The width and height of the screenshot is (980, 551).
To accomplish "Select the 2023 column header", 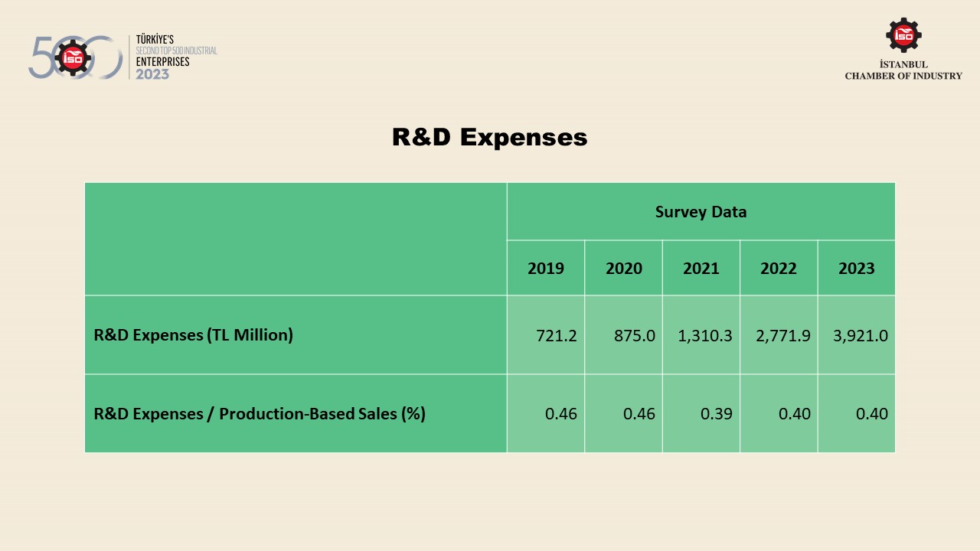I will pyautogui.click(x=856, y=268).
